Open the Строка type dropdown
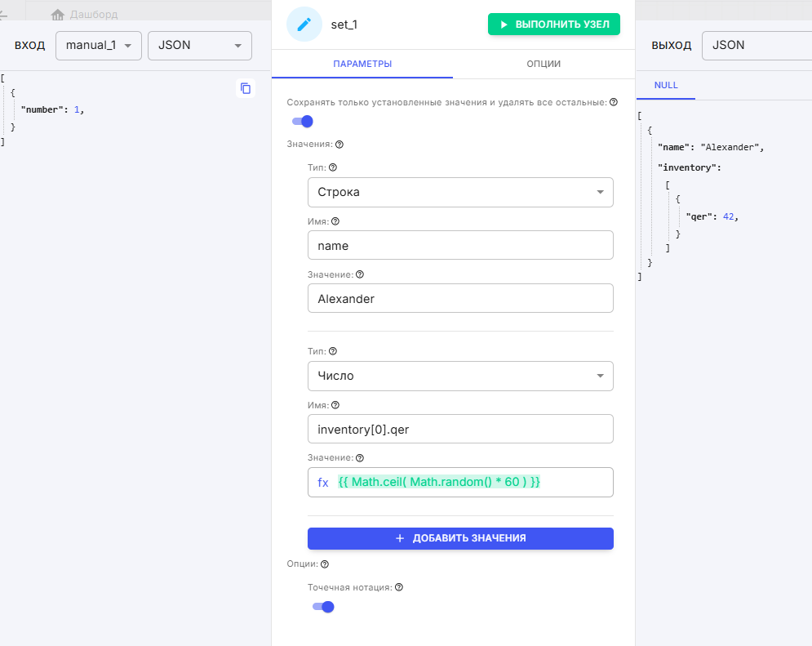Image resolution: width=812 pixels, height=646 pixels. [459, 193]
